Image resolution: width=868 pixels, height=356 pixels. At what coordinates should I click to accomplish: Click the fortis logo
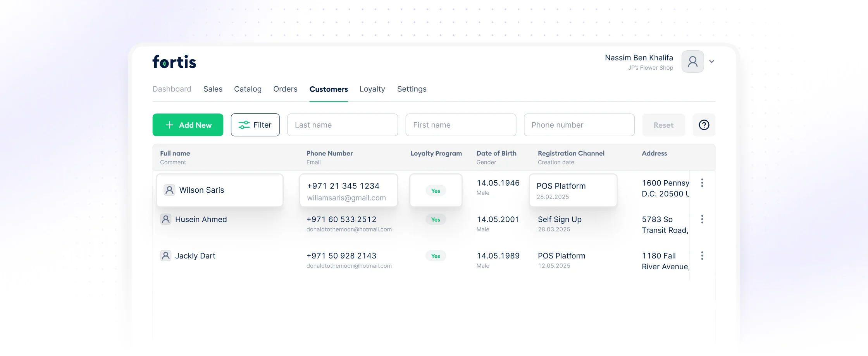click(x=174, y=62)
